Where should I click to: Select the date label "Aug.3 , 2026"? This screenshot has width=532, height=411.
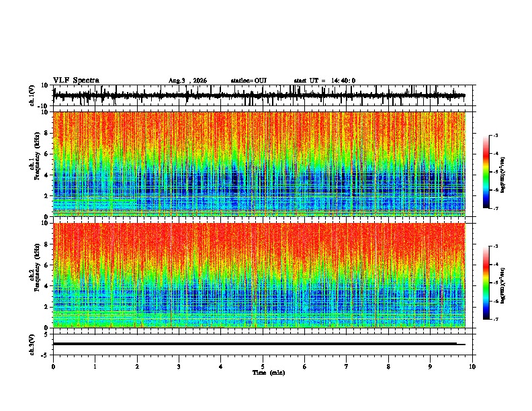click(x=187, y=81)
